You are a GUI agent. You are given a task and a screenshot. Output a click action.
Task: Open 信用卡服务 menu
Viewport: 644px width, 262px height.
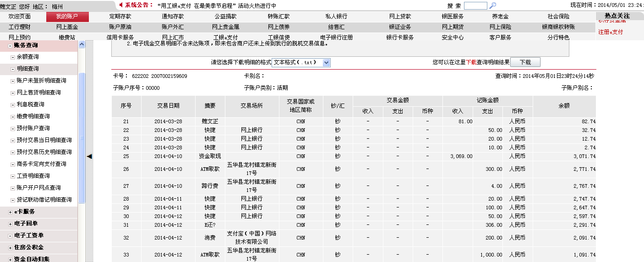[120, 38]
